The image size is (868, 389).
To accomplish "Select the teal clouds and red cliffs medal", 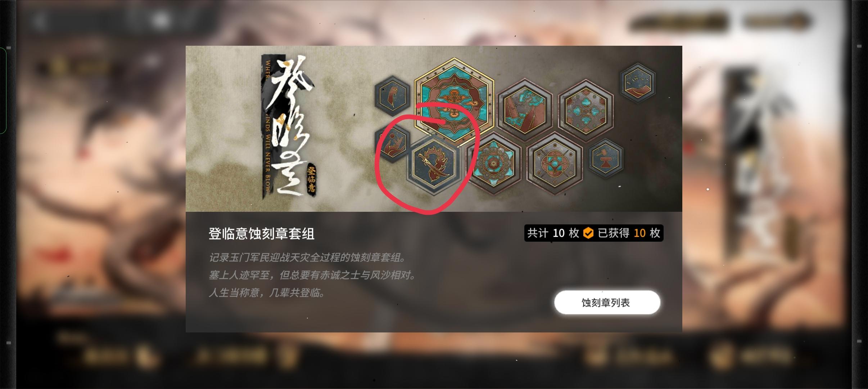I will [x=524, y=108].
